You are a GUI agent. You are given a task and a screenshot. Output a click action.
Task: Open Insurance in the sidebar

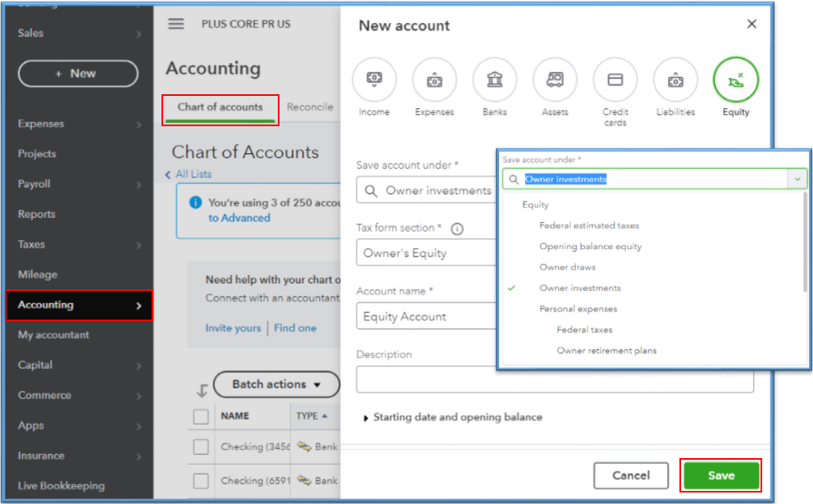point(41,456)
